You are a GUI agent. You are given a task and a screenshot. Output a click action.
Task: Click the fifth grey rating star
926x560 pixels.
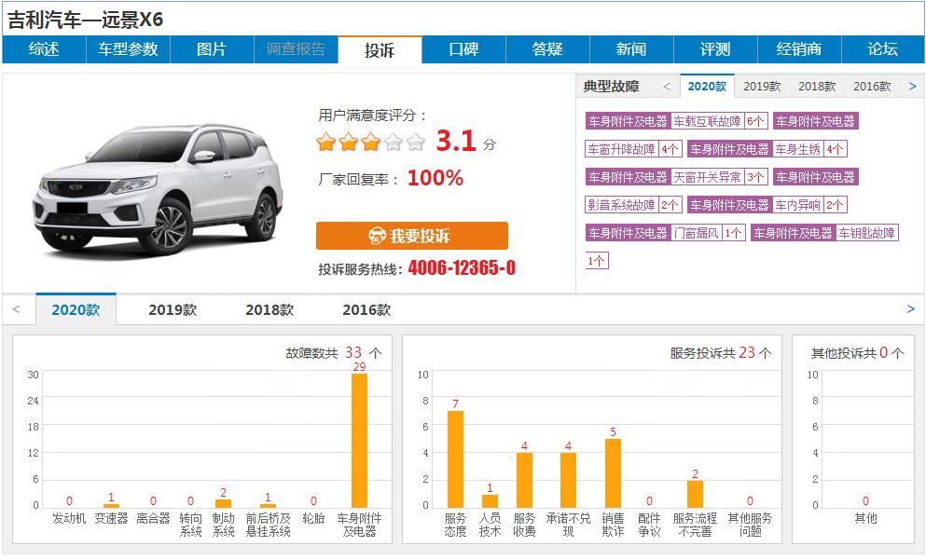[x=416, y=142]
